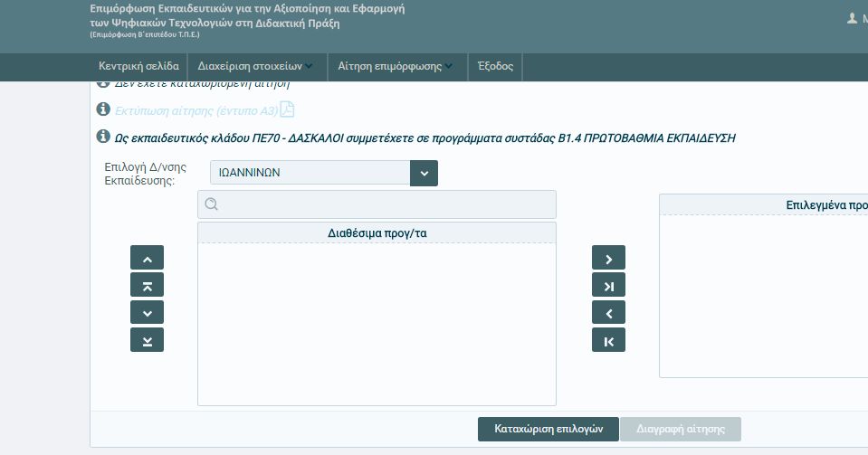868x455 pixels.
Task: Go to Κεντρική σελίδα
Action: pos(138,66)
